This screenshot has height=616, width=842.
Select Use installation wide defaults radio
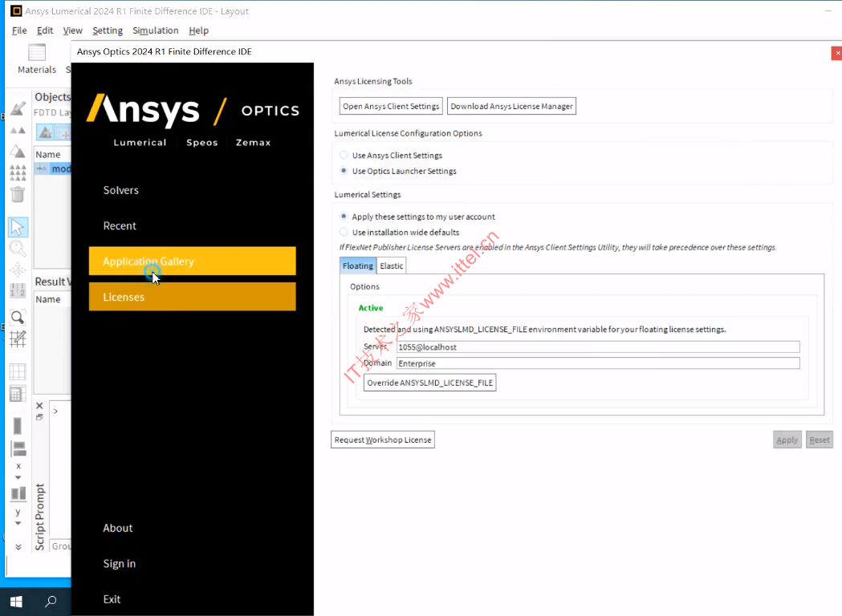click(344, 232)
